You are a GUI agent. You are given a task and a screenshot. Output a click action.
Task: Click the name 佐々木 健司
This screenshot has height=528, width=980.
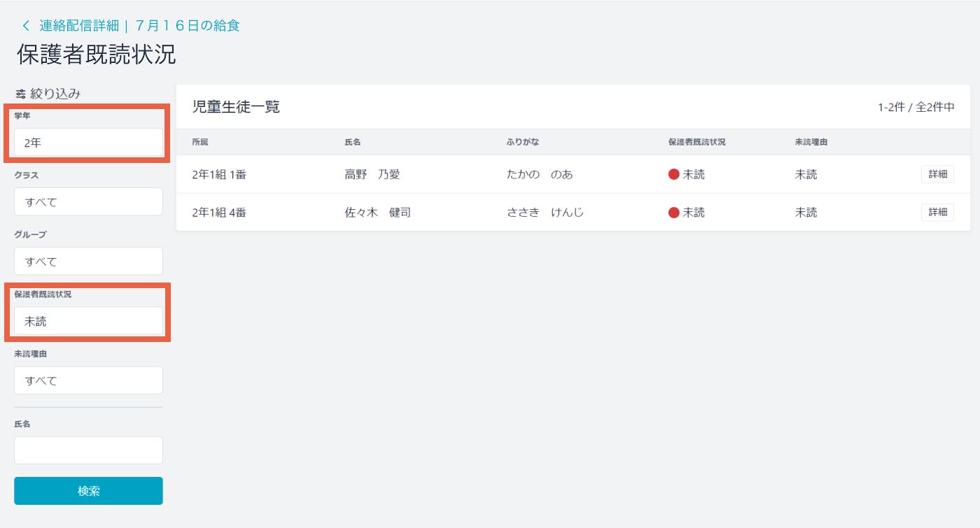tap(378, 213)
